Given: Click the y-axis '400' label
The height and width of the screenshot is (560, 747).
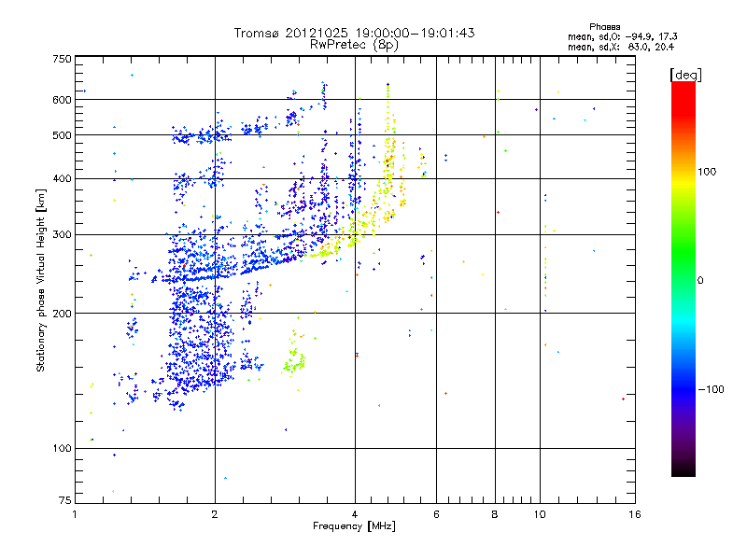Looking at the screenshot, I should (62, 178).
